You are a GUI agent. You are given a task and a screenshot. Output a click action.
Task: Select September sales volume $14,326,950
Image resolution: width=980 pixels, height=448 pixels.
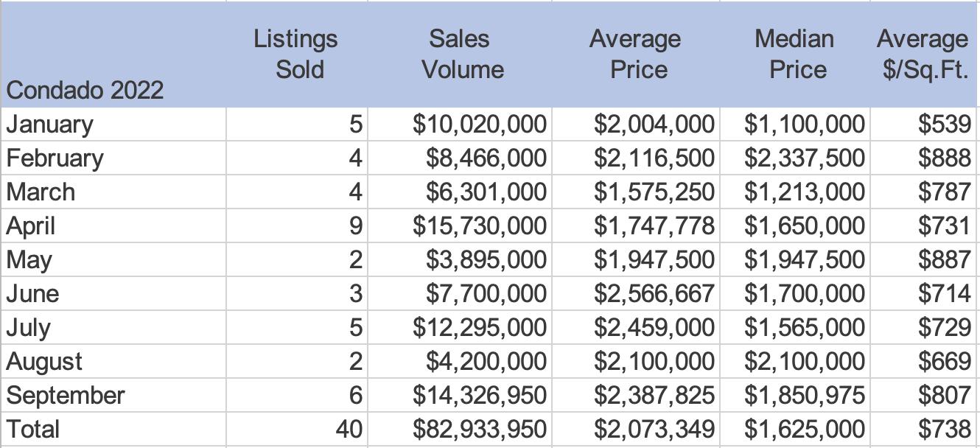point(480,396)
